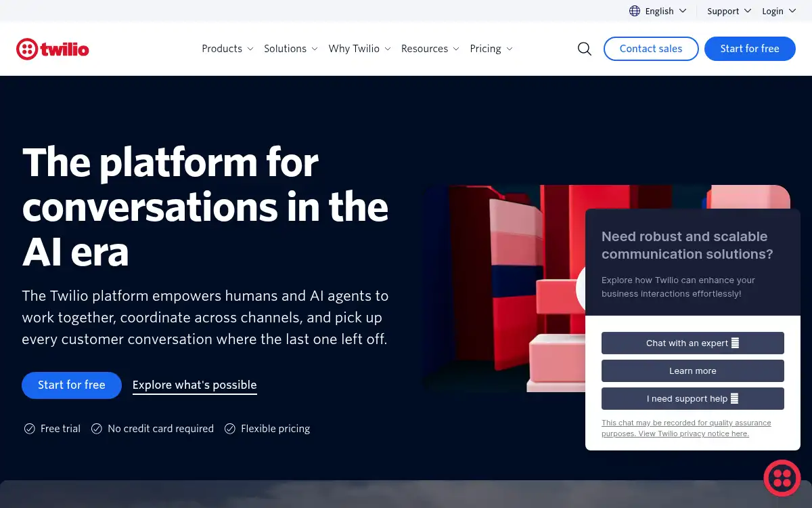Click the "Need robust and scalable communication solutions?" heading

[x=687, y=245]
